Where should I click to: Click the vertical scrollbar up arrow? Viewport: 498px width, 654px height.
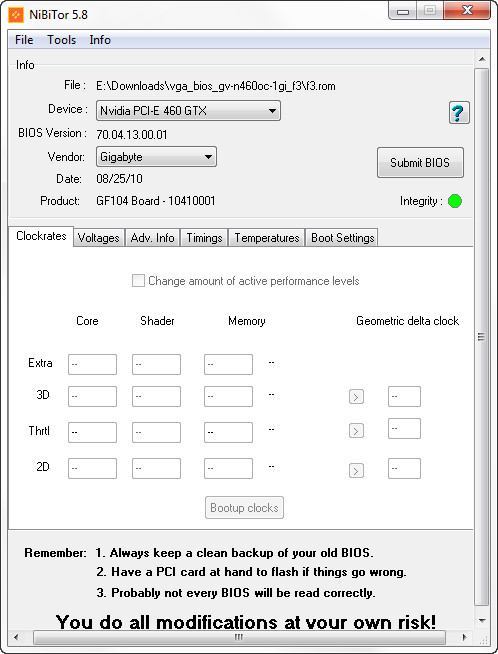pos(482,59)
